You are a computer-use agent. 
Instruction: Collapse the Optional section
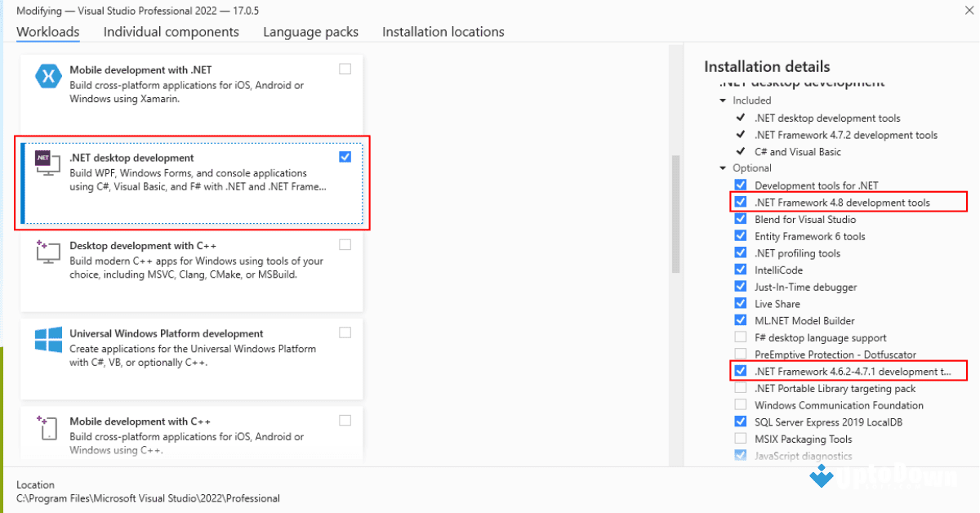coord(722,167)
